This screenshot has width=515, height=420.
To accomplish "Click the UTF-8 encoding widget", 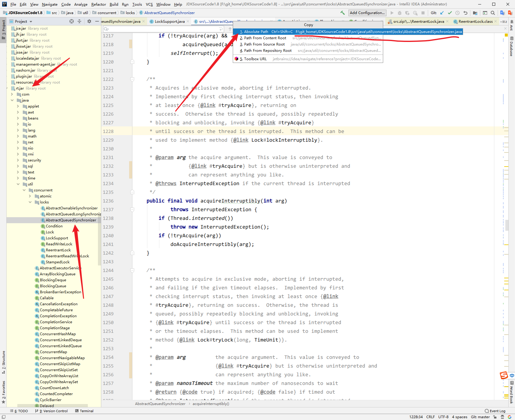I will point(443,417).
